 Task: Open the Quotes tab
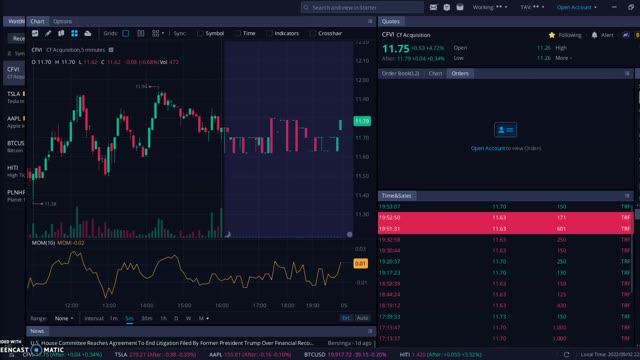(x=391, y=21)
